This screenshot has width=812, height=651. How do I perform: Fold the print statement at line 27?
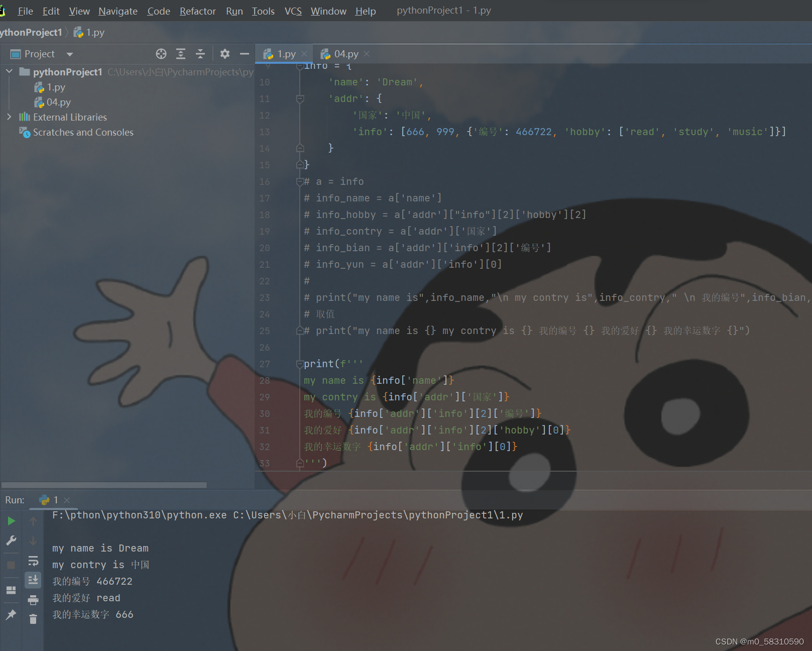click(300, 364)
